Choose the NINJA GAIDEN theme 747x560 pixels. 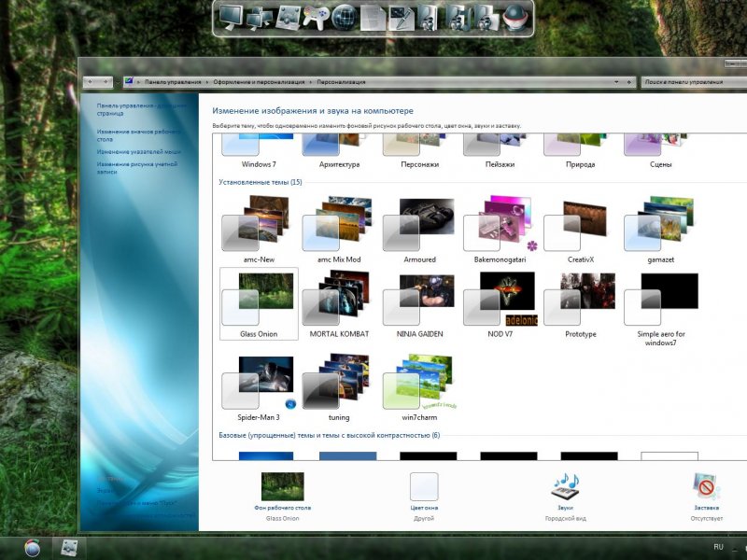point(419,304)
